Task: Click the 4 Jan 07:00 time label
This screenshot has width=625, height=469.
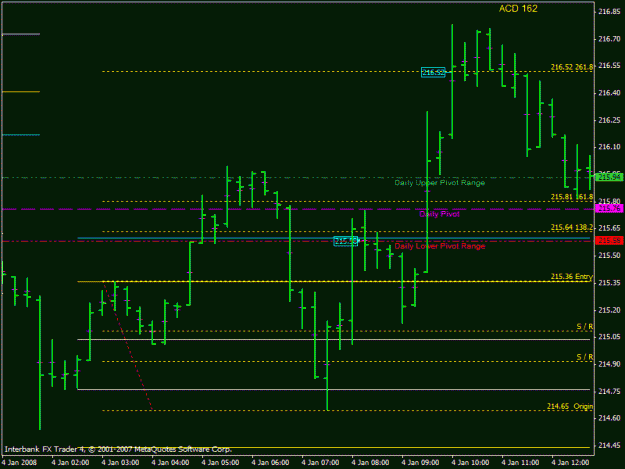Action: pyautogui.click(x=320, y=463)
